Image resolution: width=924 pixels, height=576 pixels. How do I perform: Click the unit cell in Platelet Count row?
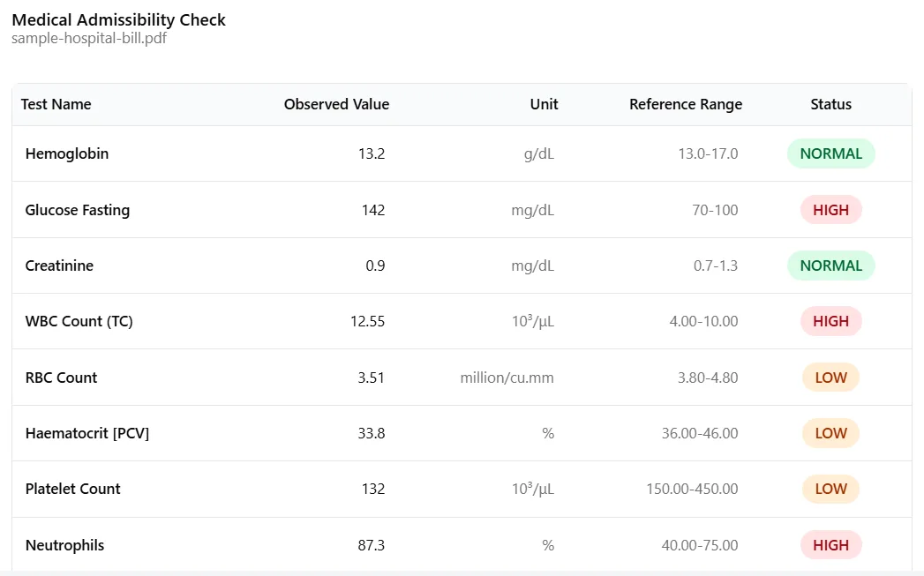click(533, 489)
